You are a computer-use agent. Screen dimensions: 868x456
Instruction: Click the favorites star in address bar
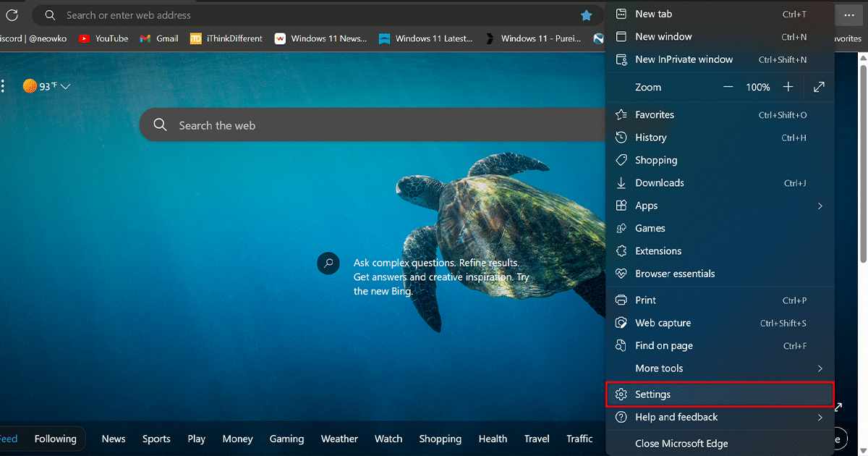(x=587, y=15)
